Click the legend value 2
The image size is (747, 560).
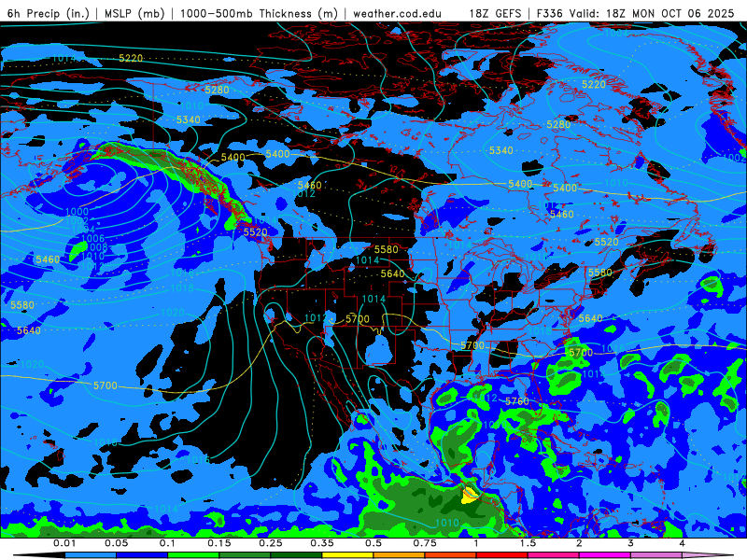coord(579,543)
